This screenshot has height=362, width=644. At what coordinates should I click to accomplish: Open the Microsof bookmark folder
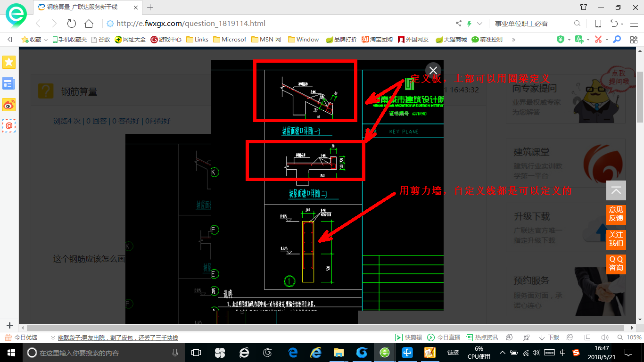230,40
